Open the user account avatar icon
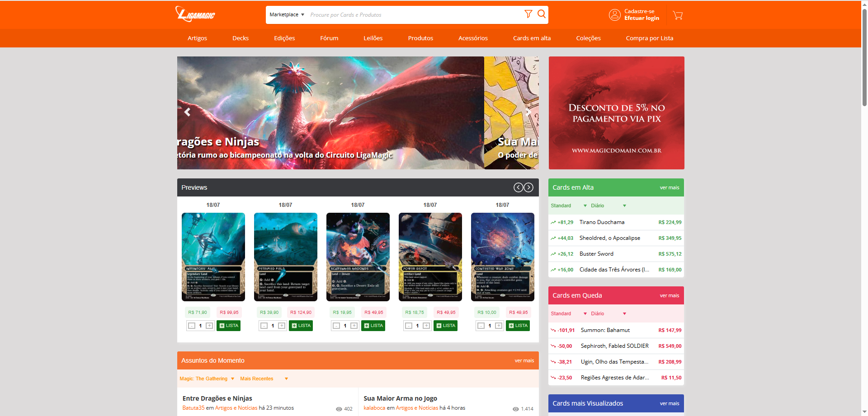Image resolution: width=868 pixels, height=416 pixels. (614, 15)
